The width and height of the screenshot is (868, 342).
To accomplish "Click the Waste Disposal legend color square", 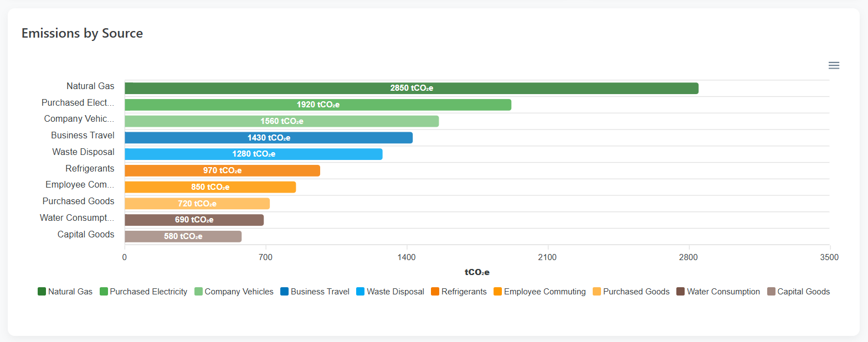I will coord(360,292).
